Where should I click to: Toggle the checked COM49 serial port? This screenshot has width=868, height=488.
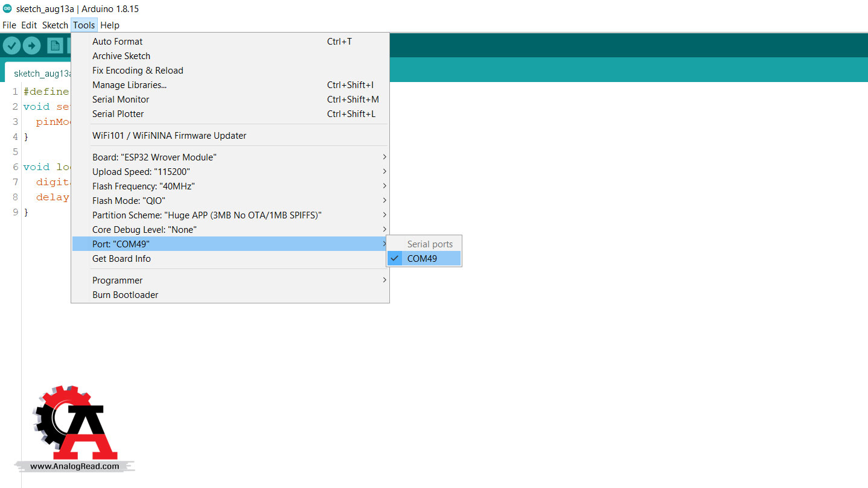(424, 259)
